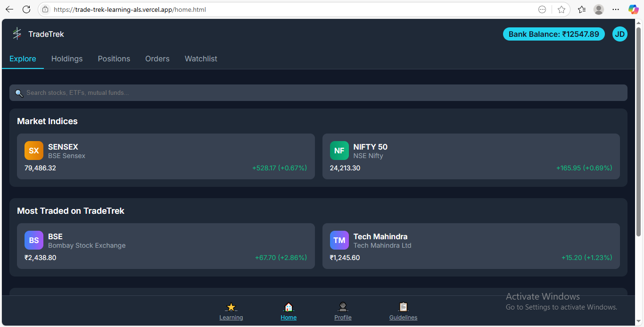
Task: Open the Learning link label
Action: pyautogui.click(x=231, y=318)
